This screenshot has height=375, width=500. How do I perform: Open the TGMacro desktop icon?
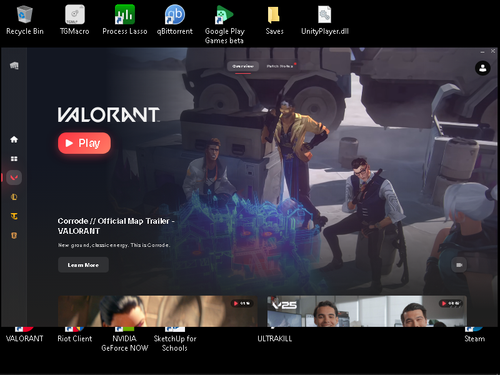[x=75, y=20]
